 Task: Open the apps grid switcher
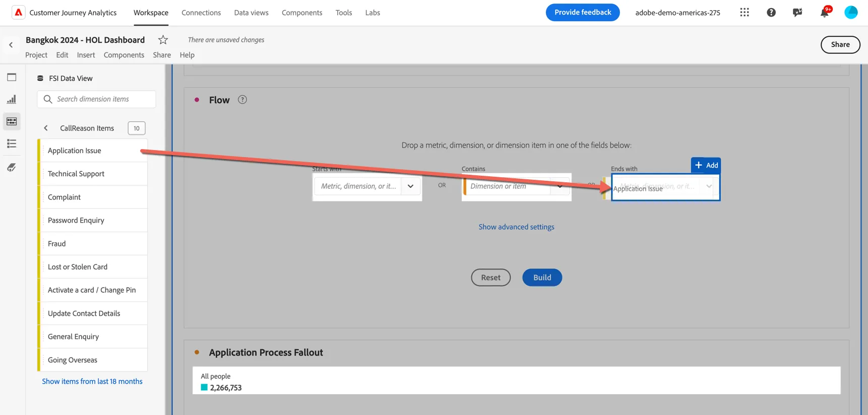745,13
